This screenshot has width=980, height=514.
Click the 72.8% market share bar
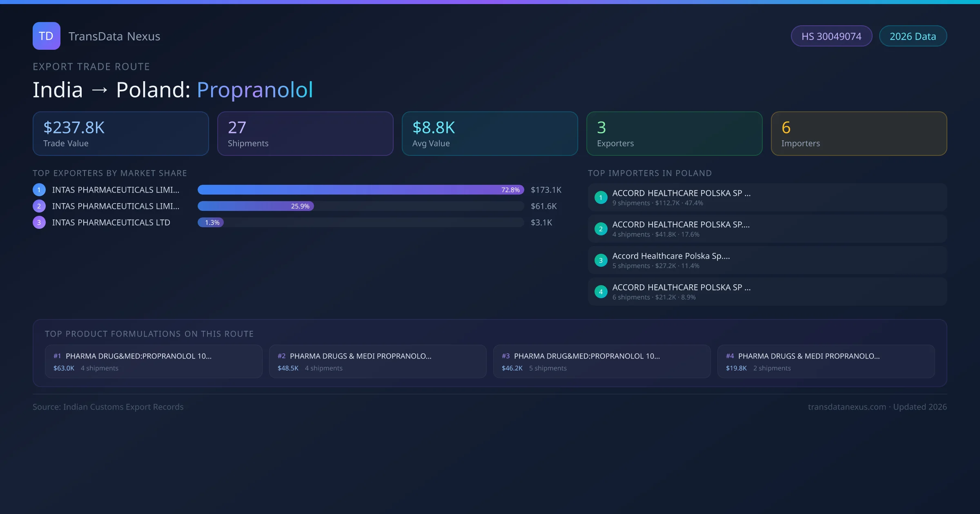point(361,190)
